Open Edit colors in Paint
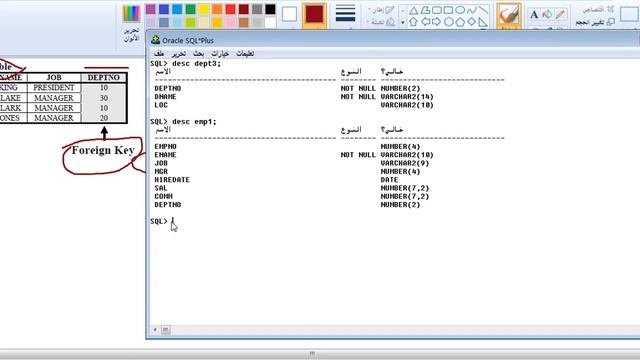Viewport: 640px width, 360px height. pos(131,23)
